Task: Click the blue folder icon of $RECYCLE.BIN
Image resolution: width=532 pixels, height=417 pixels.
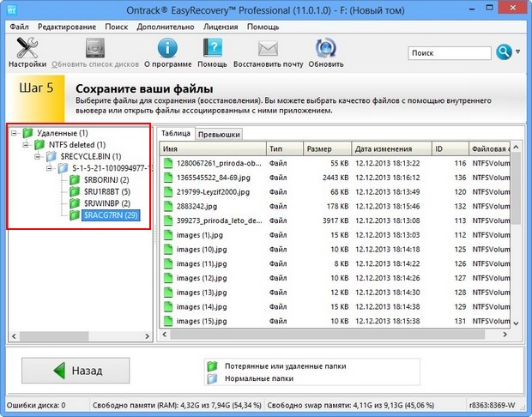Action: [51, 156]
